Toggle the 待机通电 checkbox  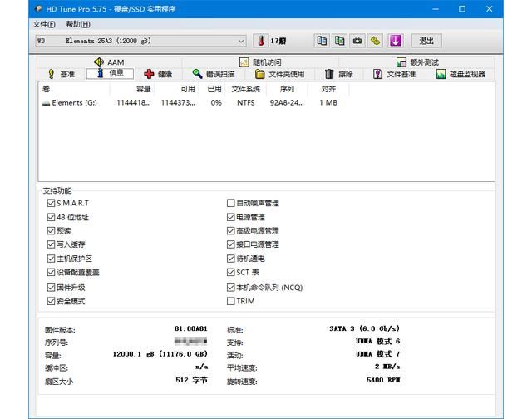(231, 259)
